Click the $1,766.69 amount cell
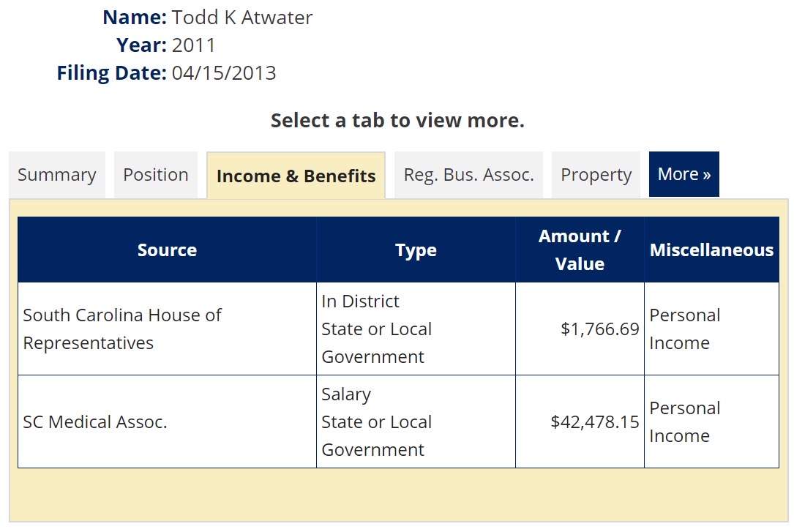794x532 pixels. click(599, 329)
